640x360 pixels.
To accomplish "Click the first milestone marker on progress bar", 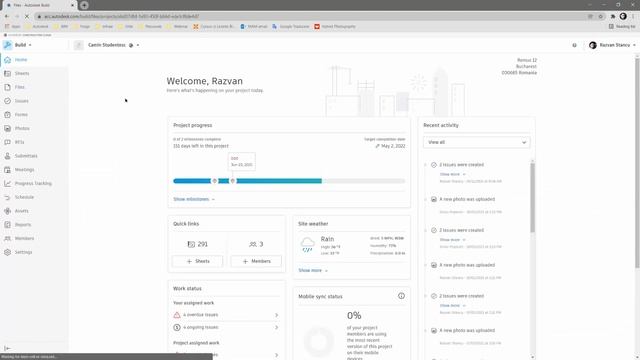I will point(214,181).
